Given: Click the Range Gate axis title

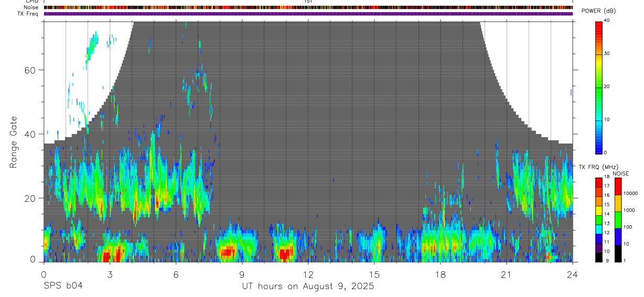Looking at the screenshot, I should (14, 142).
